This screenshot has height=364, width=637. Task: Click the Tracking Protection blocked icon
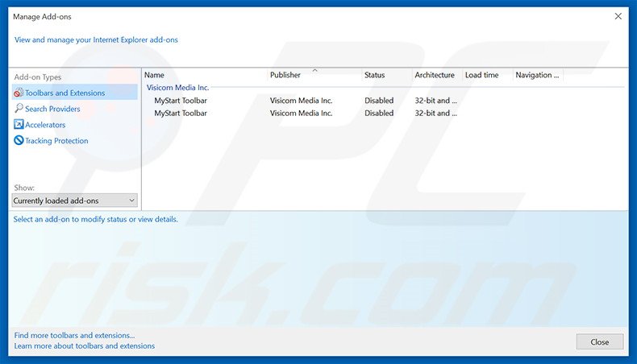[x=19, y=140]
